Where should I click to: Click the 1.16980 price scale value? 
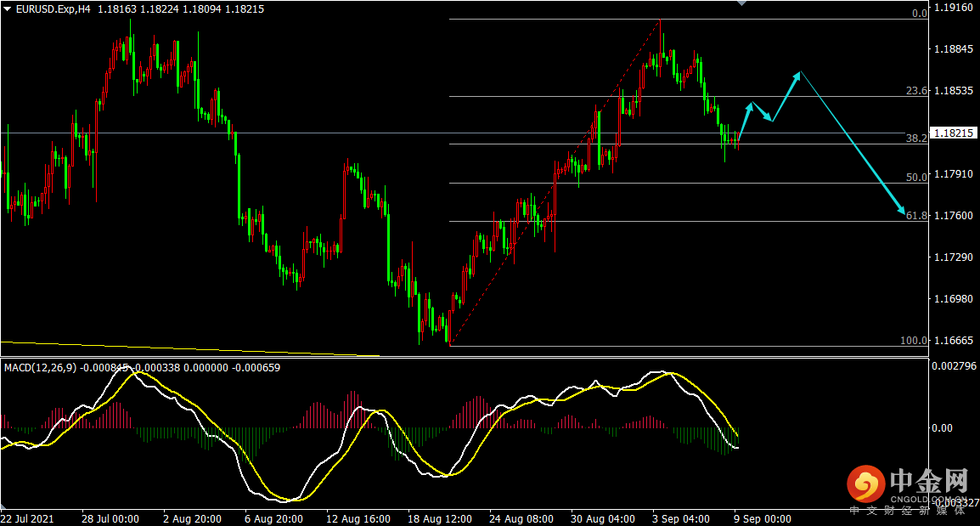[953, 299]
